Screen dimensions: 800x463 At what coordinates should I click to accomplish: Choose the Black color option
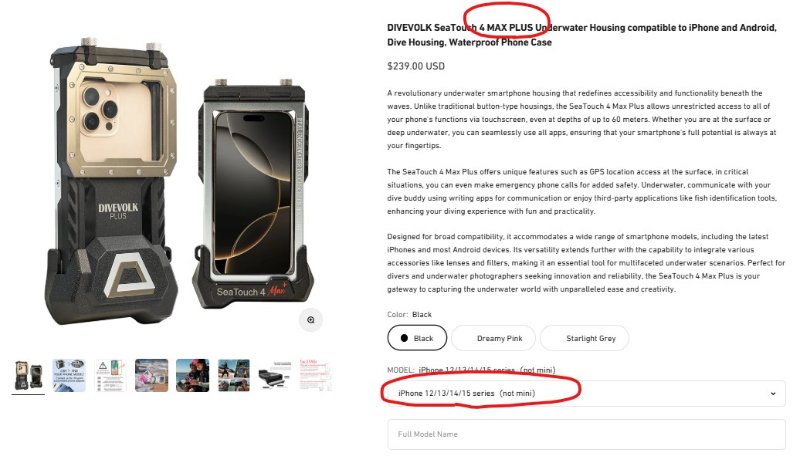(417, 338)
